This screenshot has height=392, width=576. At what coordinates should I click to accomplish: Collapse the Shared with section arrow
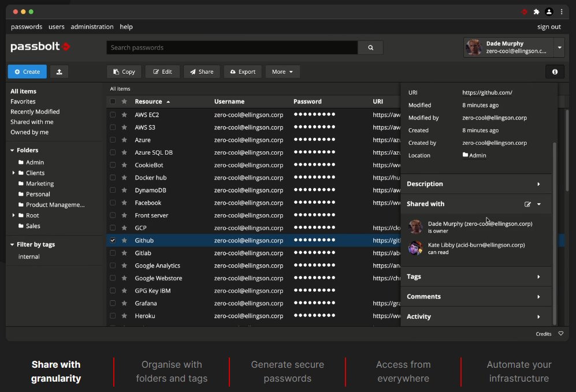(539, 204)
